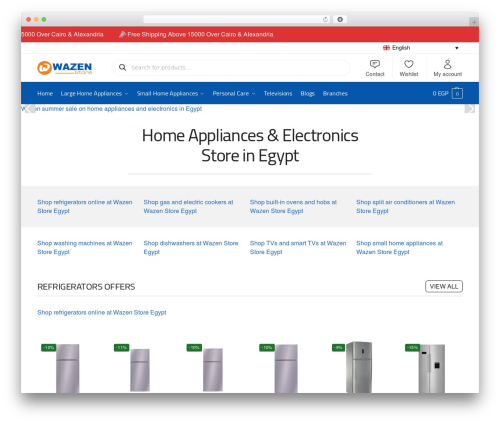Click the browser reader/download circle icon
Screen dimensions: 500x423
point(340,19)
